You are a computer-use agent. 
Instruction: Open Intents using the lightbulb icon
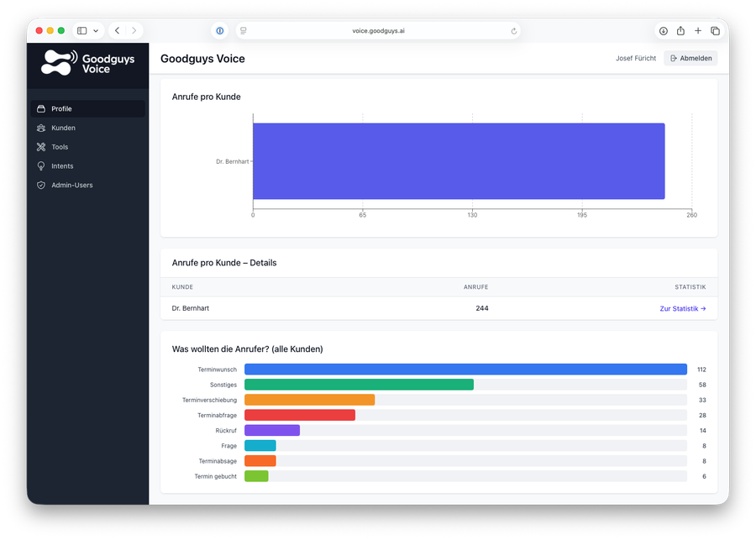[x=40, y=165]
